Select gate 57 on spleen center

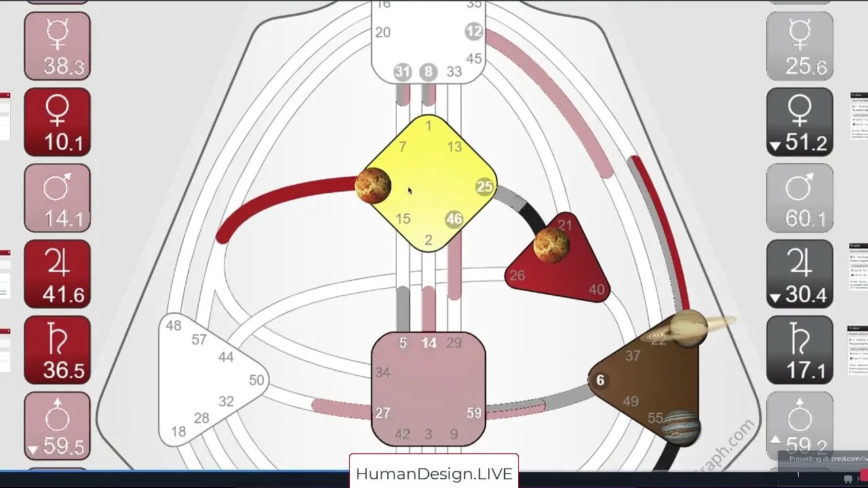pos(199,340)
